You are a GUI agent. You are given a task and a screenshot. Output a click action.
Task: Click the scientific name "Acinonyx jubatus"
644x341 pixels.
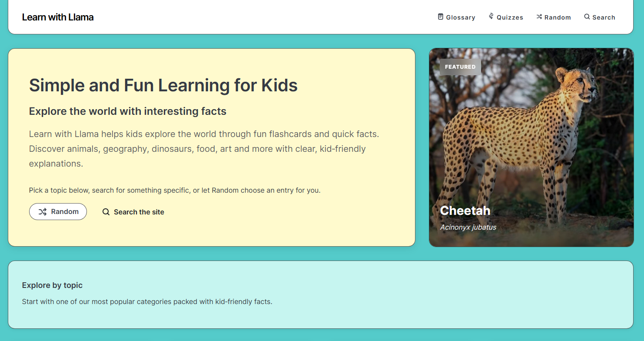[x=468, y=227]
